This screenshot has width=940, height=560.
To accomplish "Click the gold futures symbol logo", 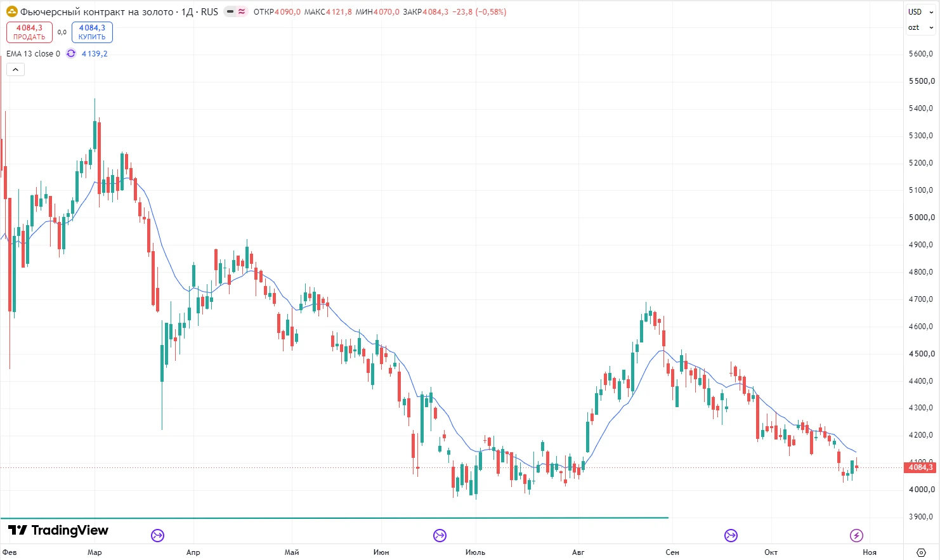I will pos(11,11).
